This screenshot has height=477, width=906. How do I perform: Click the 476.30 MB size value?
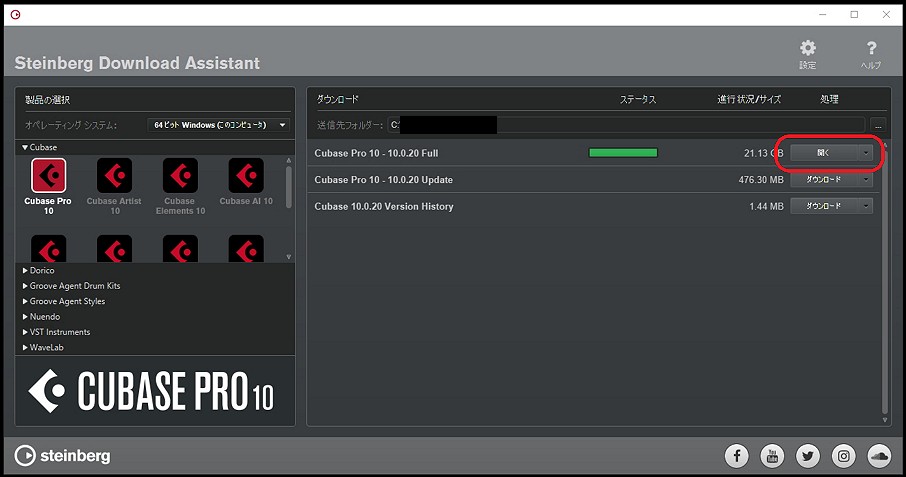pos(761,180)
